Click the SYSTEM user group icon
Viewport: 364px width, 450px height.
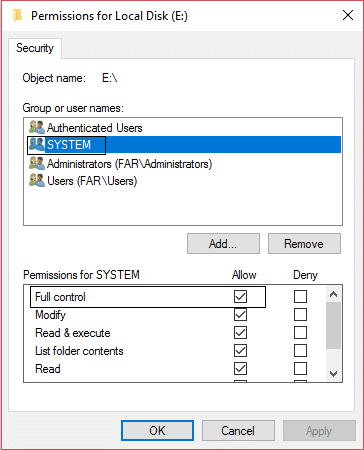(37, 145)
